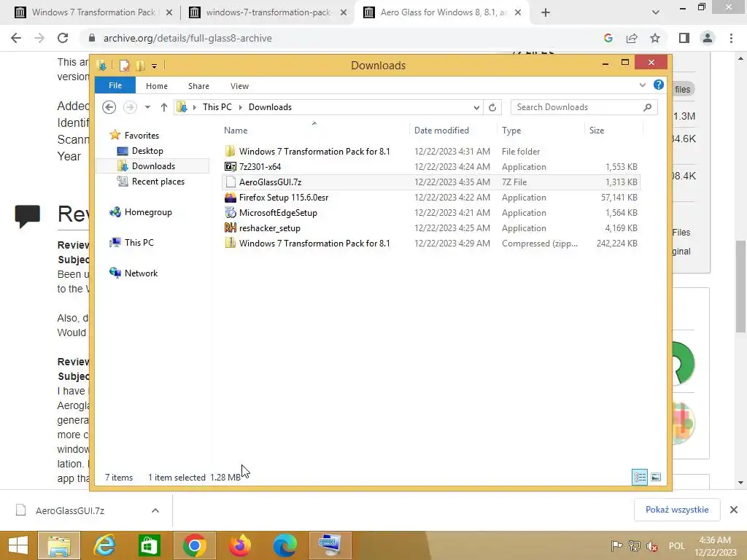Open a new Chrome tab

point(546,12)
